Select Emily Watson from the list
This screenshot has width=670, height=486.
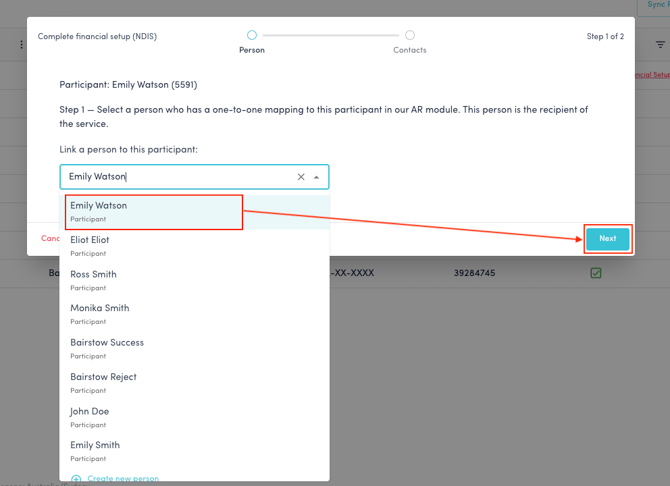pyautogui.click(x=194, y=212)
